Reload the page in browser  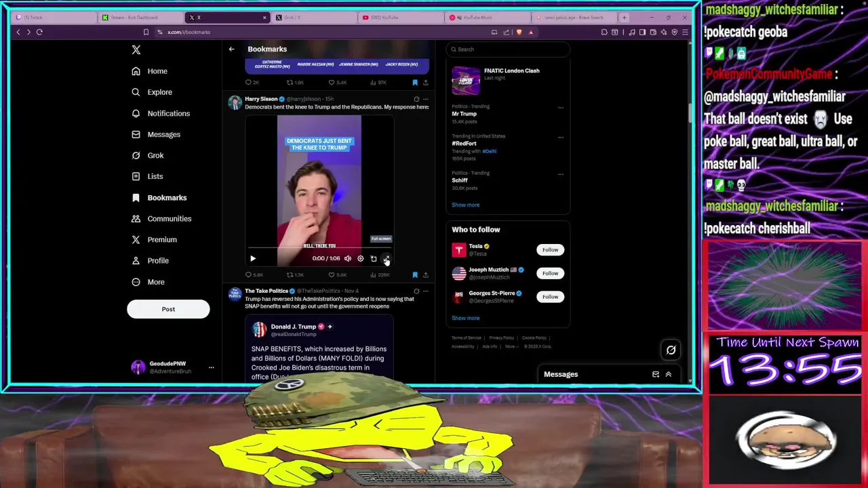(x=39, y=32)
